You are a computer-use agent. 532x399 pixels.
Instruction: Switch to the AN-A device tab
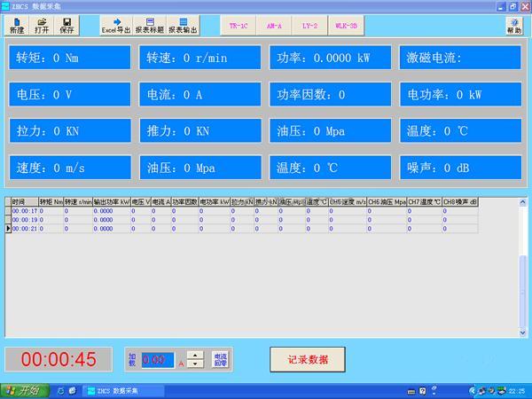[275, 27]
